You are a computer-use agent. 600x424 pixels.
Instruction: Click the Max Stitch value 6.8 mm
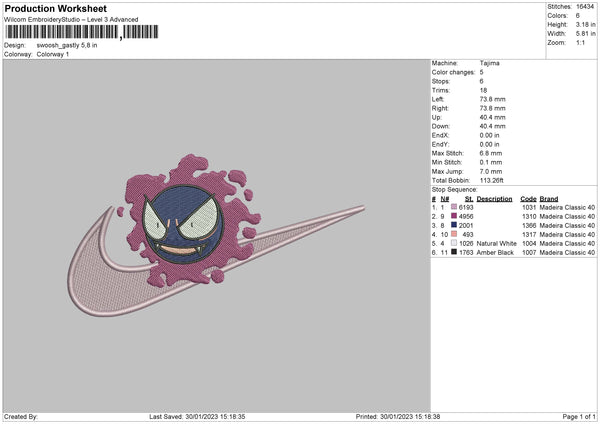491,153
